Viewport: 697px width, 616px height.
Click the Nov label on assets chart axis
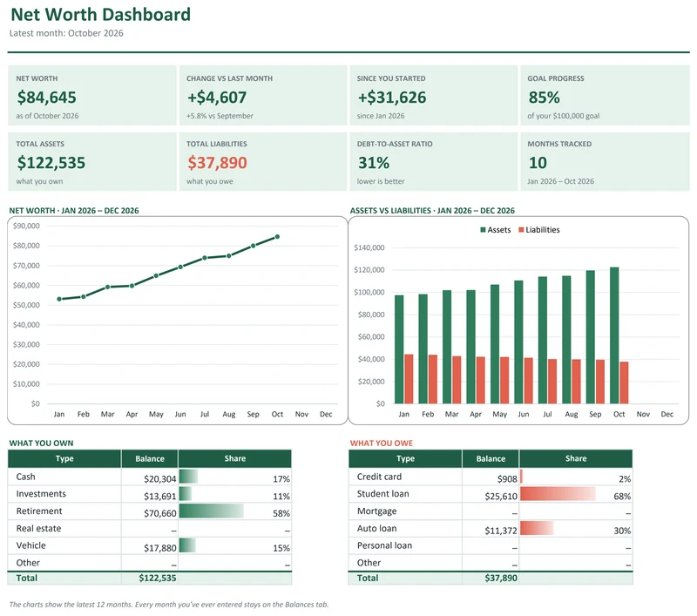pos(643,414)
